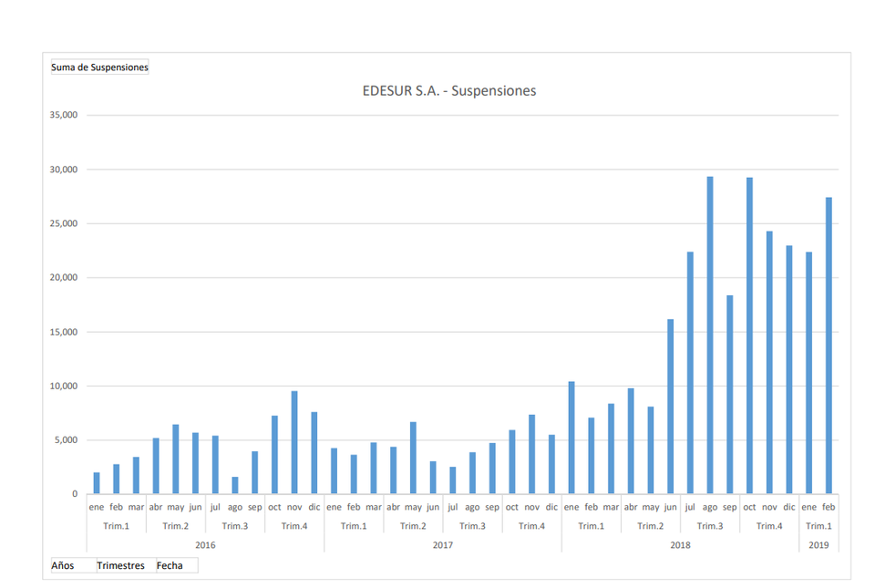
Task: Click Trim.1 label under 2018
Action: pos(591,526)
